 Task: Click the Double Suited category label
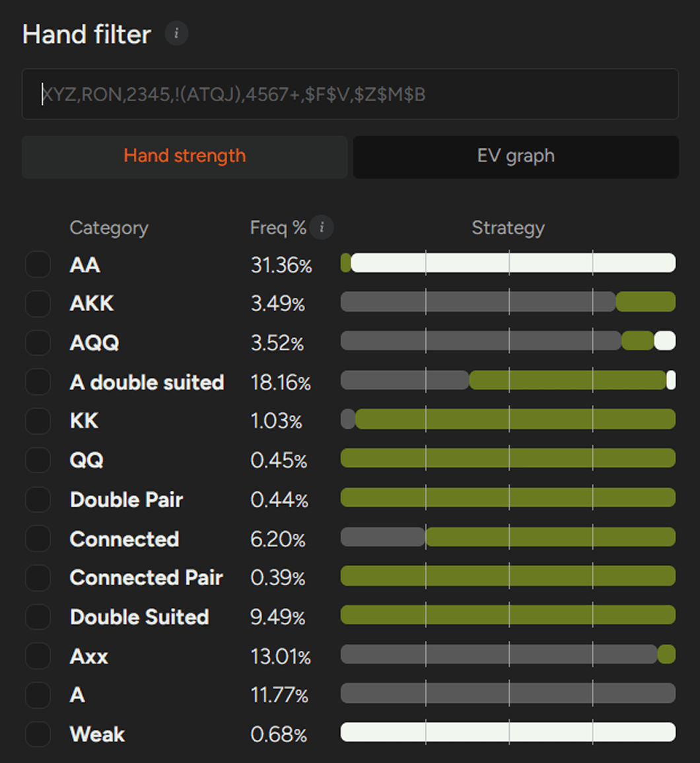tap(139, 617)
